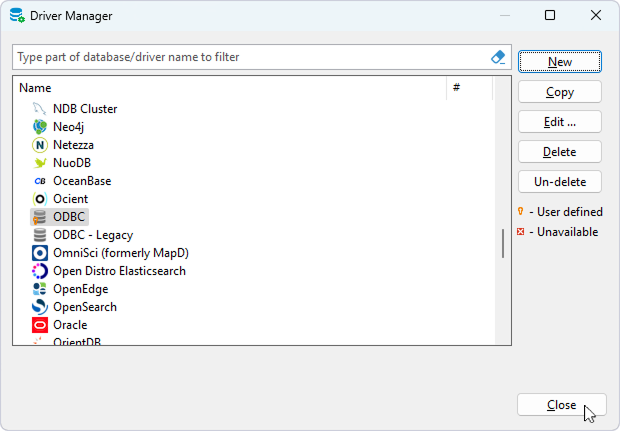Click the Neo4j driver icon
This screenshot has width=620, height=431.
click(x=40, y=127)
